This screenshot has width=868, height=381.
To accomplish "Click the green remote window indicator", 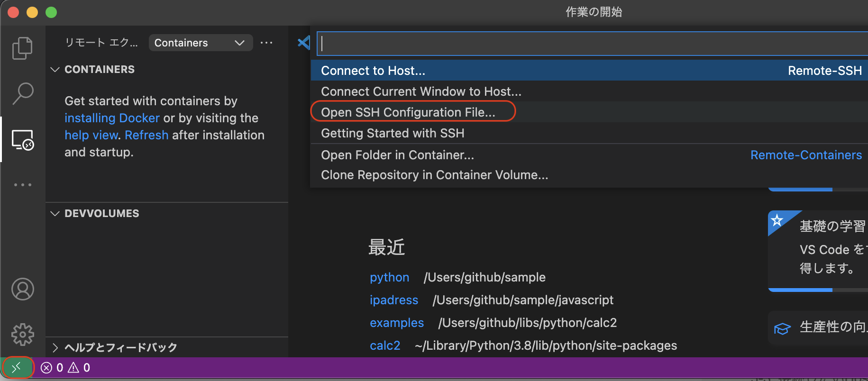I will pos(17,368).
